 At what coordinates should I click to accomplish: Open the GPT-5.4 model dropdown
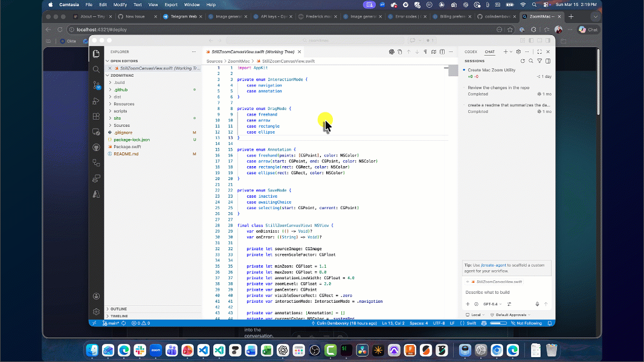491,304
